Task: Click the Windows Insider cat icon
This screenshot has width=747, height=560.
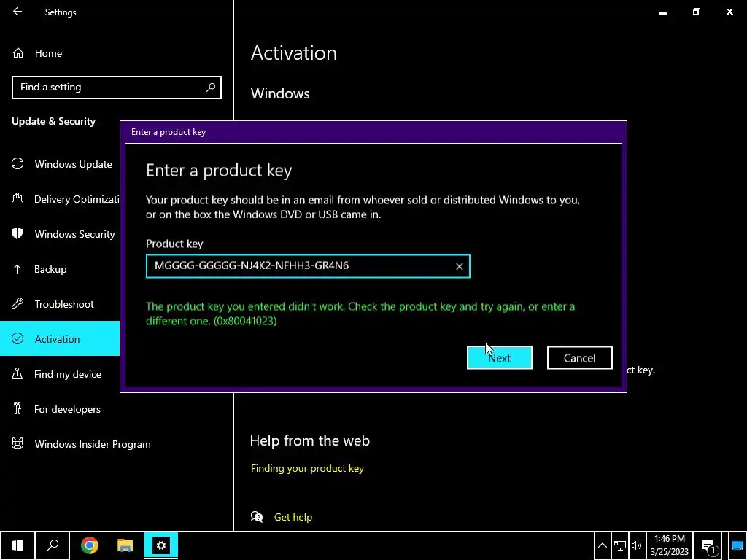Action: click(x=18, y=444)
